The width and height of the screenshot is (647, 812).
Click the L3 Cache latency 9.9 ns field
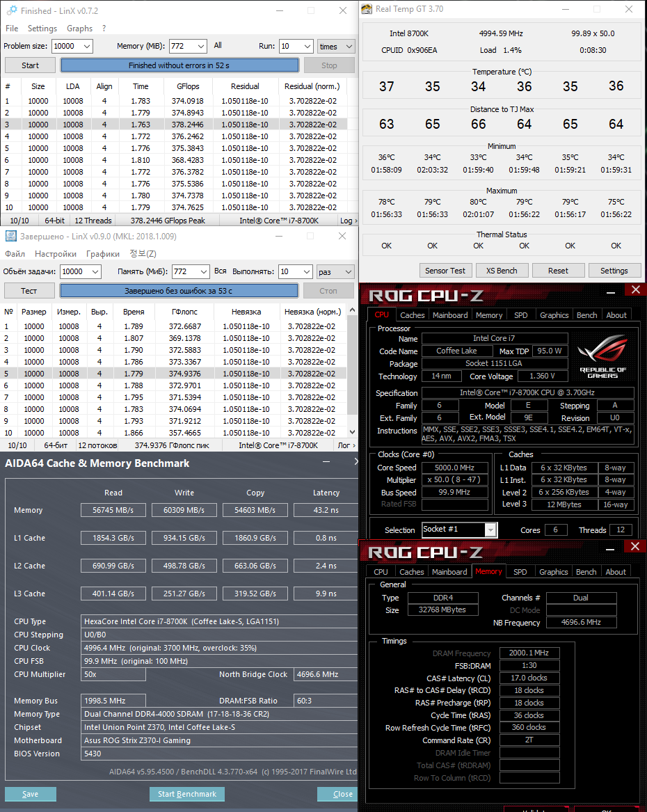(x=326, y=594)
